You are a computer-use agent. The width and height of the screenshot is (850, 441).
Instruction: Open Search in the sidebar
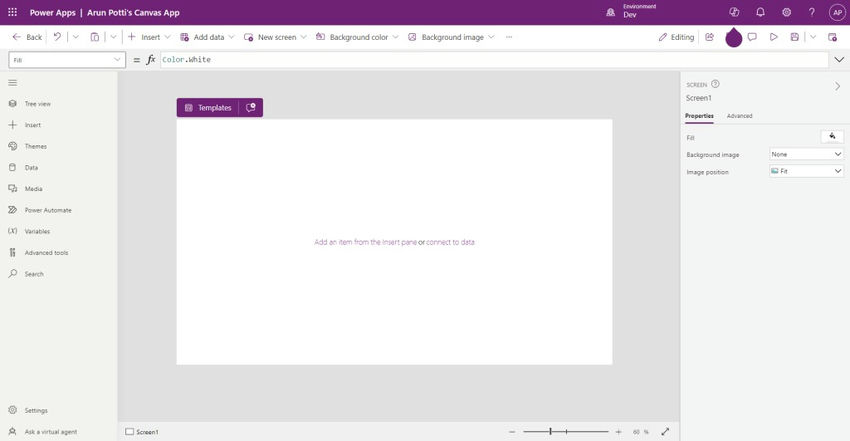point(26,274)
